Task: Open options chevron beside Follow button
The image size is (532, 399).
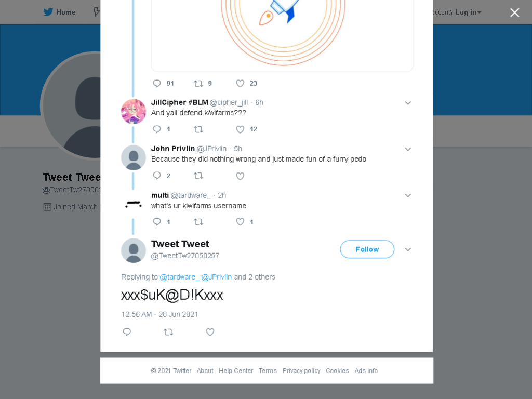Action: point(408,249)
